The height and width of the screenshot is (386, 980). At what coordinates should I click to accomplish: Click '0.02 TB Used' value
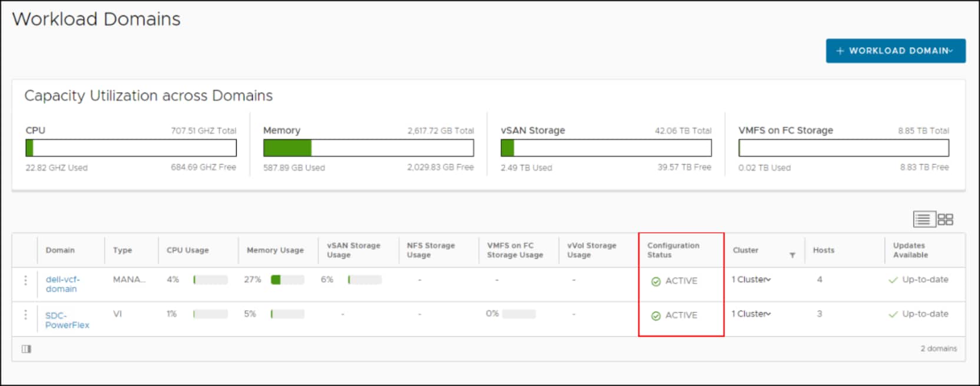coord(764,168)
